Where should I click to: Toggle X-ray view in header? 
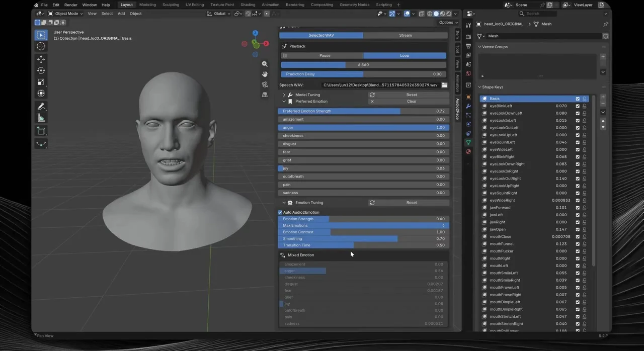422,14
